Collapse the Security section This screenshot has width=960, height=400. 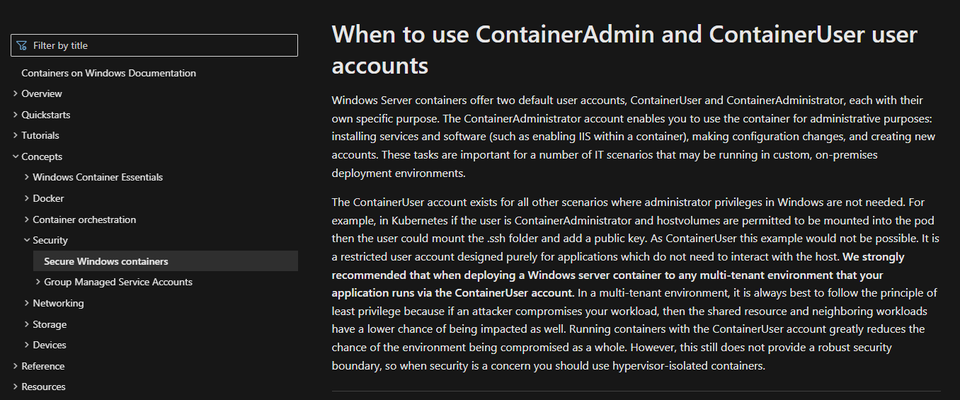click(27, 240)
